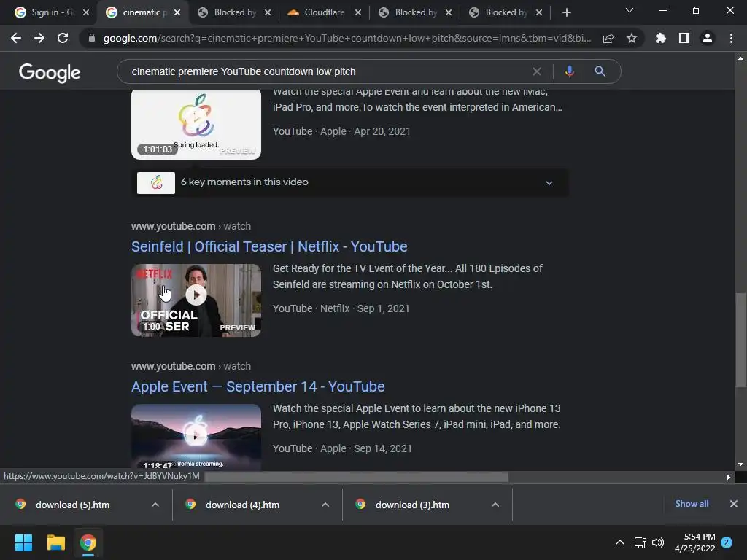Click Chrome icon in taskbar
The width and height of the screenshot is (747, 560).
tap(88, 542)
